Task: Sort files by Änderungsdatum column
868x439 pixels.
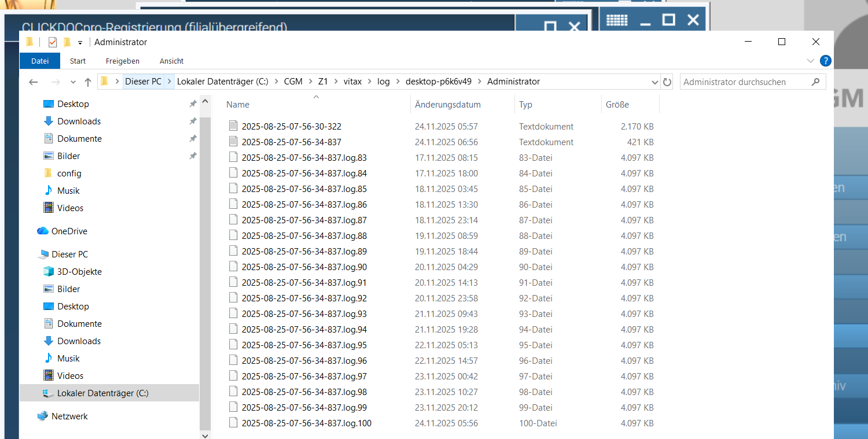Action: pyautogui.click(x=447, y=105)
